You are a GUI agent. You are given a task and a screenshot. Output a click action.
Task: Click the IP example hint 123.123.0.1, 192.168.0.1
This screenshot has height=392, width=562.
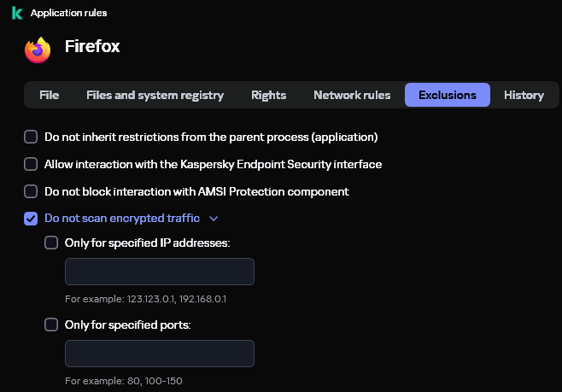pyautogui.click(x=145, y=299)
